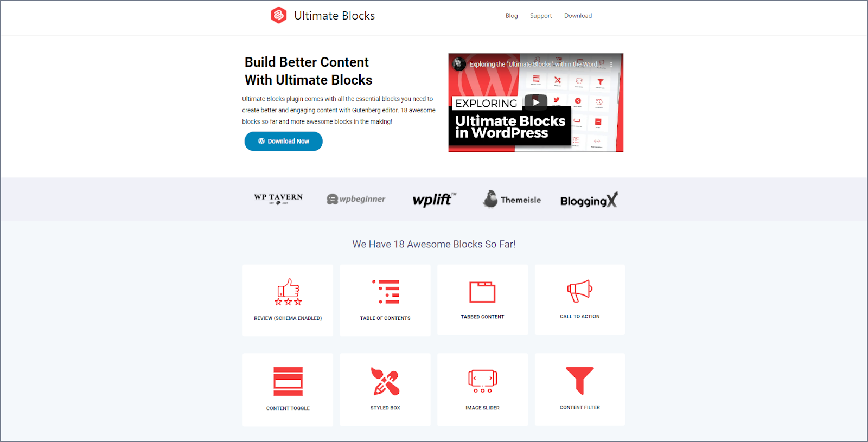Go to the Blog menu item
868x442 pixels.
coord(512,16)
